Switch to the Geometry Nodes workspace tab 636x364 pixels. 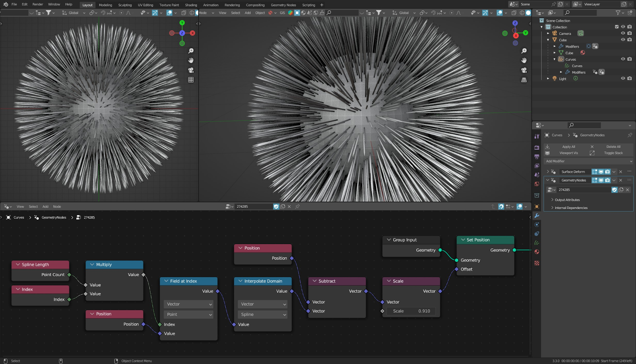coord(283,5)
